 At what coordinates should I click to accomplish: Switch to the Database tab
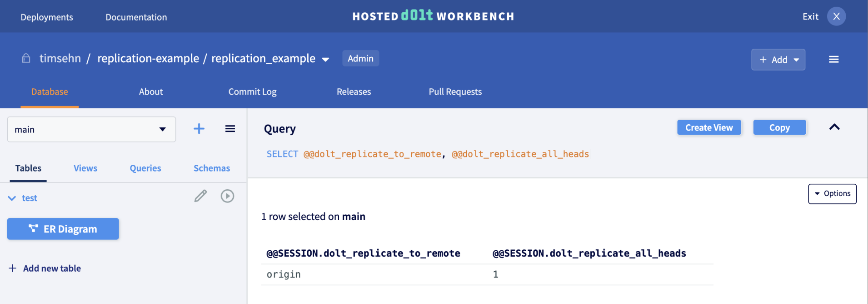point(50,92)
